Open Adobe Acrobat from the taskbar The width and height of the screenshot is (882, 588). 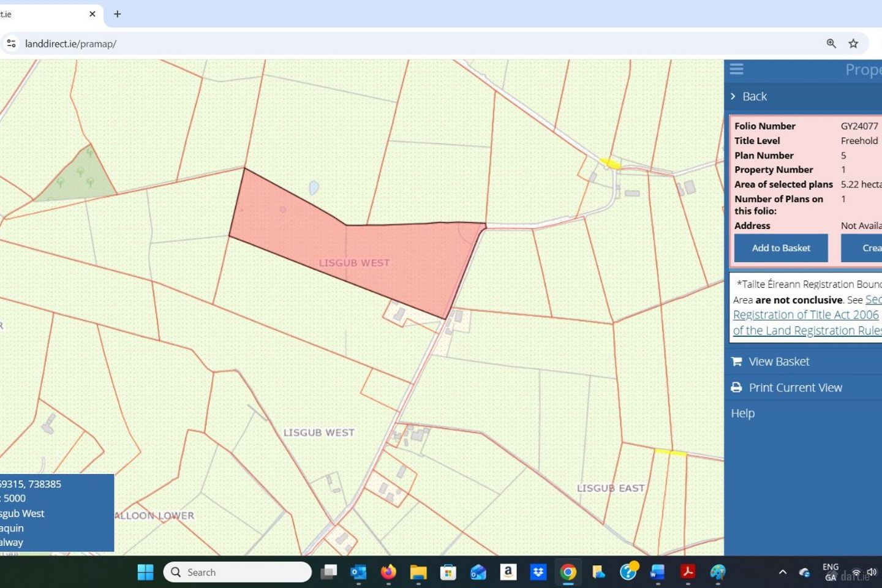687,572
